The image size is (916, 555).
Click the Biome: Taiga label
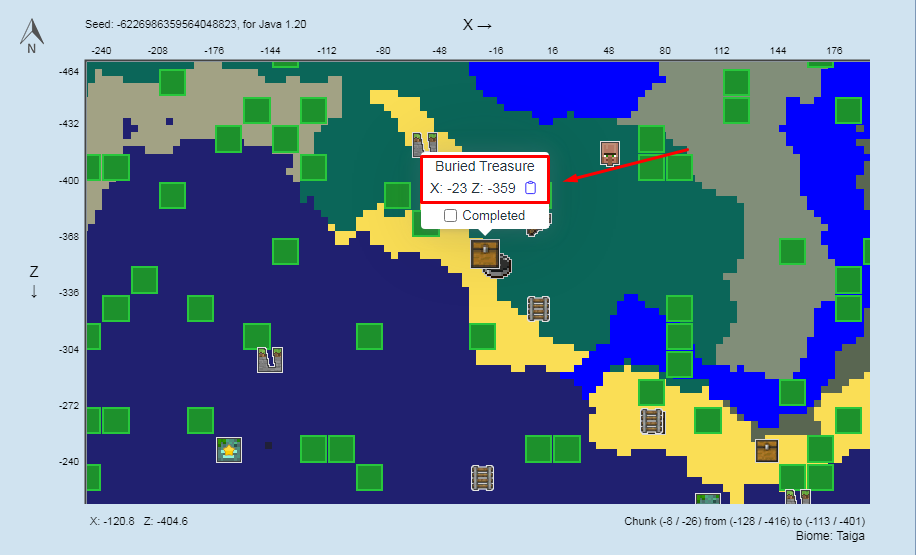tap(830, 536)
